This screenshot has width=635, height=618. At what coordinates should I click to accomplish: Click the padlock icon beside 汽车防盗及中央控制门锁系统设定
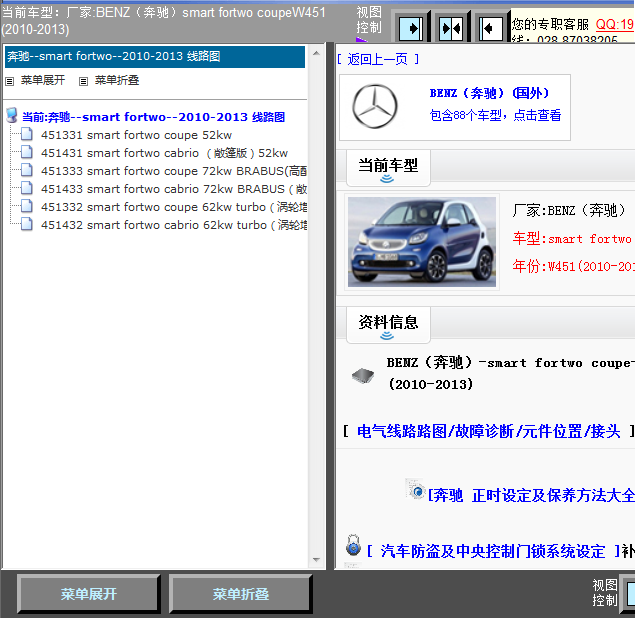(x=354, y=545)
